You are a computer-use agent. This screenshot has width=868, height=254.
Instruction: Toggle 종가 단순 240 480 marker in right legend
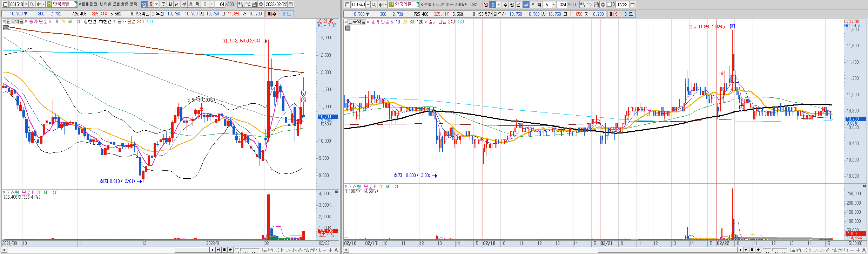[425, 22]
